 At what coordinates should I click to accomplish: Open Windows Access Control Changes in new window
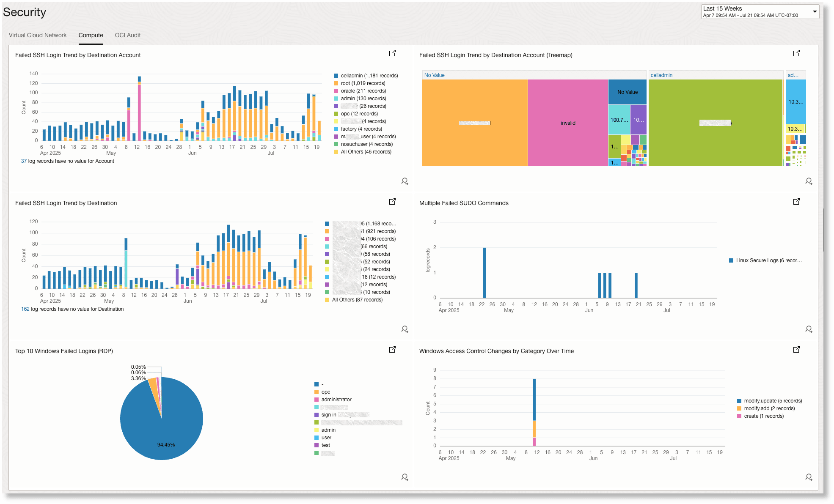click(797, 350)
